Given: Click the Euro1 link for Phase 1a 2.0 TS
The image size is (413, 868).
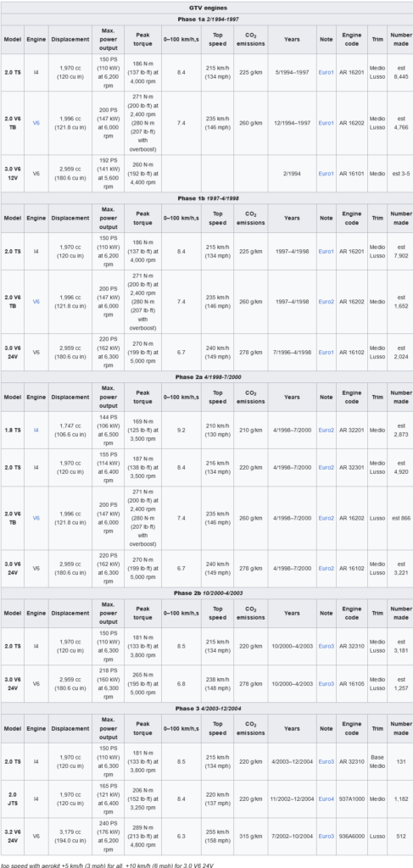Looking at the screenshot, I should pyautogui.click(x=326, y=72).
